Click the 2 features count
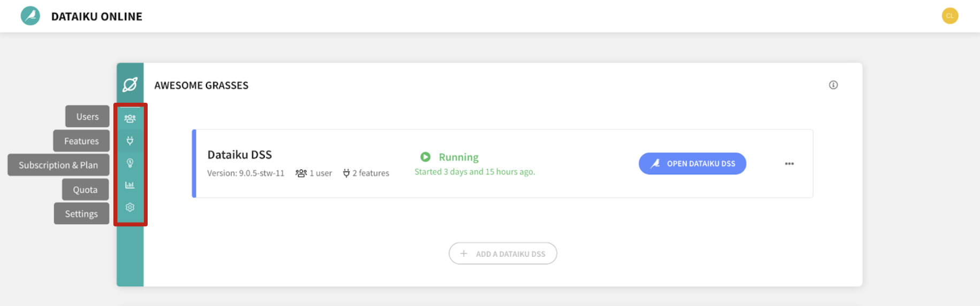 (x=366, y=173)
